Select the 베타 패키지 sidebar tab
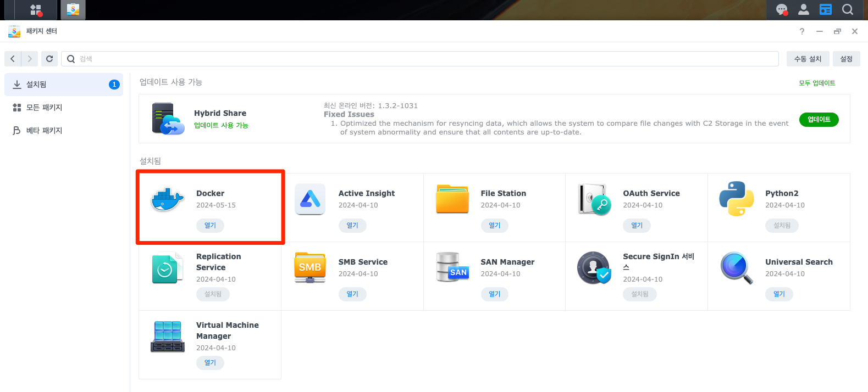Screen dimensions: 868x392 click(x=64, y=131)
